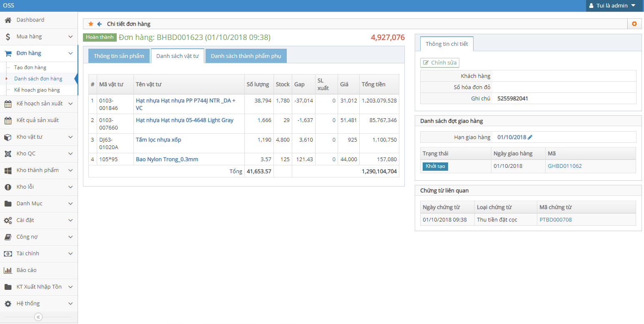
Task: Click the user icon next to Tui là admin
Action: [591, 6]
